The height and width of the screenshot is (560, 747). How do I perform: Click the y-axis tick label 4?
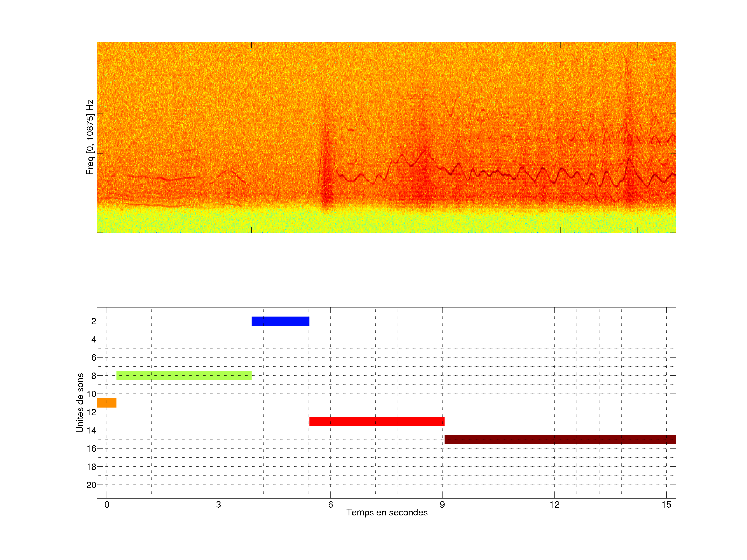[x=94, y=339]
